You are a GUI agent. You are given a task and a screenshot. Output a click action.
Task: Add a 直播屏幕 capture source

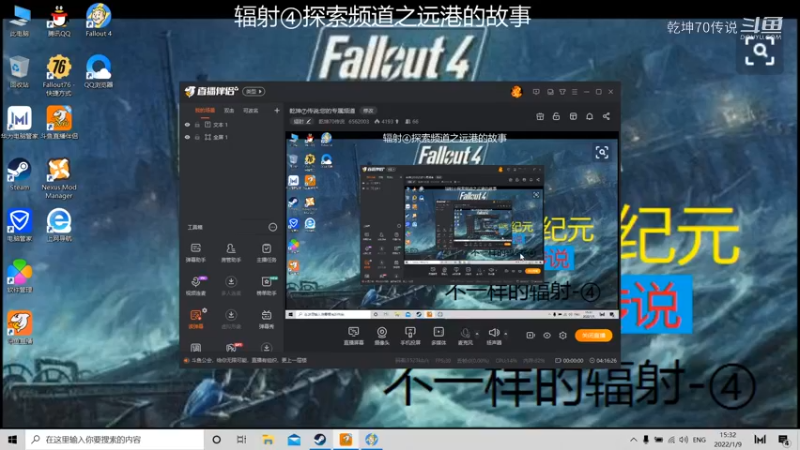click(353, 336)
